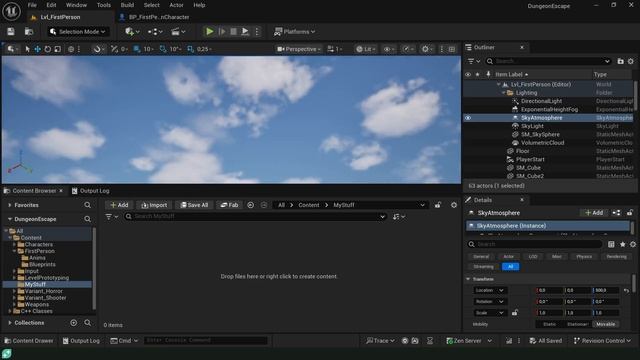The width and height of the screenshot is (640, 360).
Task: Open the content browse icon in toolbar
Action: (x=29, y=31)
